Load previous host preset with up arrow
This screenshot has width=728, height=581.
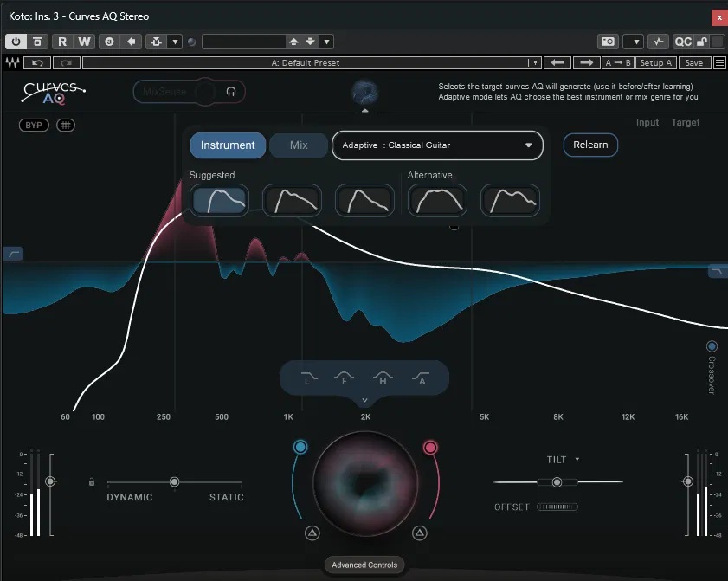(293, 42)
